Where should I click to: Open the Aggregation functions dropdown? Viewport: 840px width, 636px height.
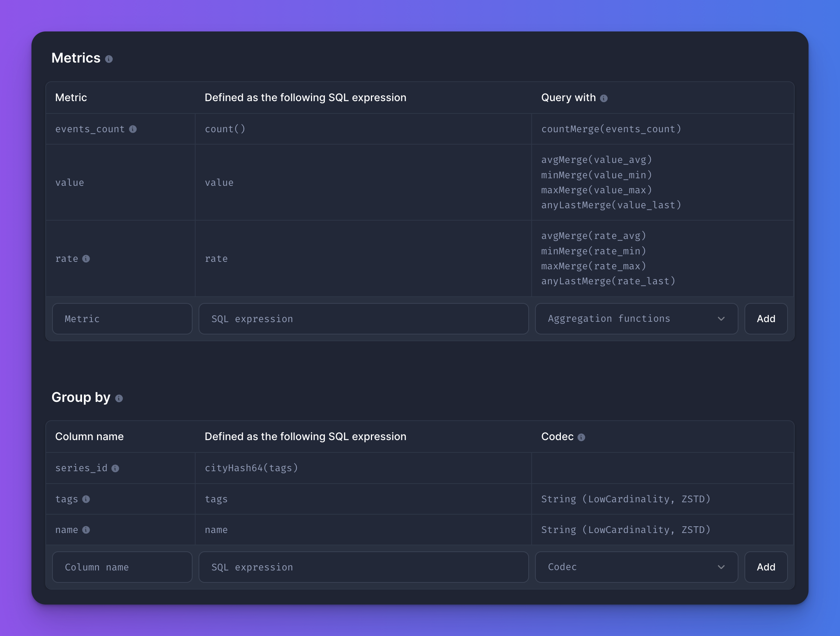[x=637, y=319]
